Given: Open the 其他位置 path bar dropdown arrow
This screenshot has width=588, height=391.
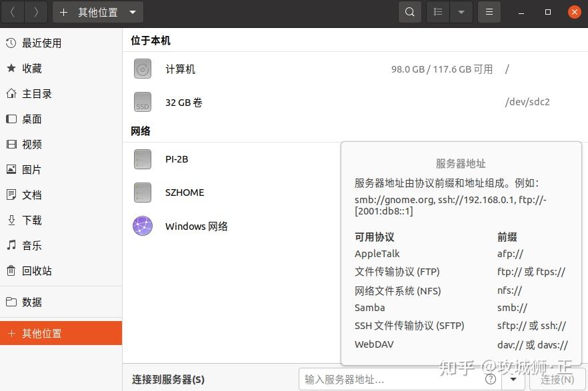Looking at the screenshot, I should pos(132,11).
